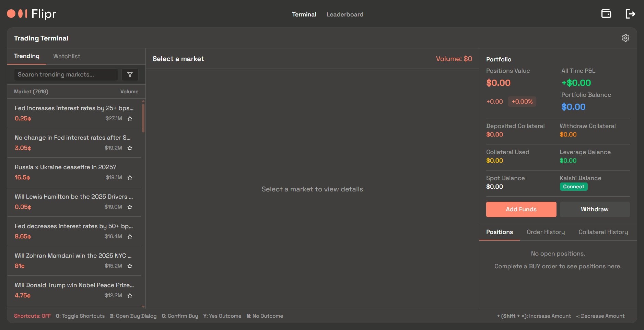Select Terminal in the top navigation

[304, 14]
